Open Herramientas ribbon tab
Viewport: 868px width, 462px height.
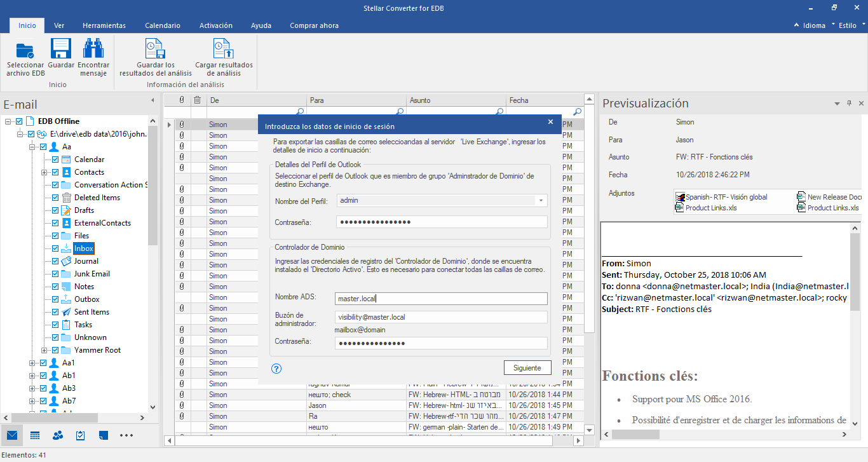(104, 25)
